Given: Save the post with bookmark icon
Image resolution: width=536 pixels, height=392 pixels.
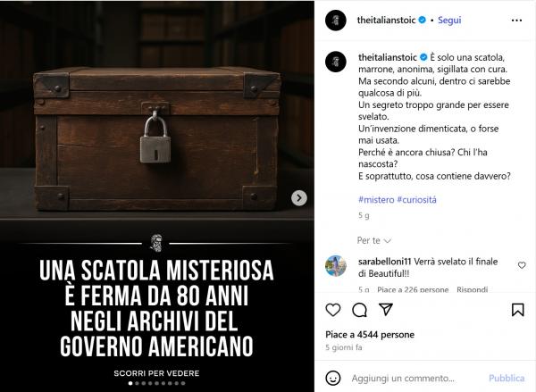Looking at the screenshot, I should coord(518,310).
